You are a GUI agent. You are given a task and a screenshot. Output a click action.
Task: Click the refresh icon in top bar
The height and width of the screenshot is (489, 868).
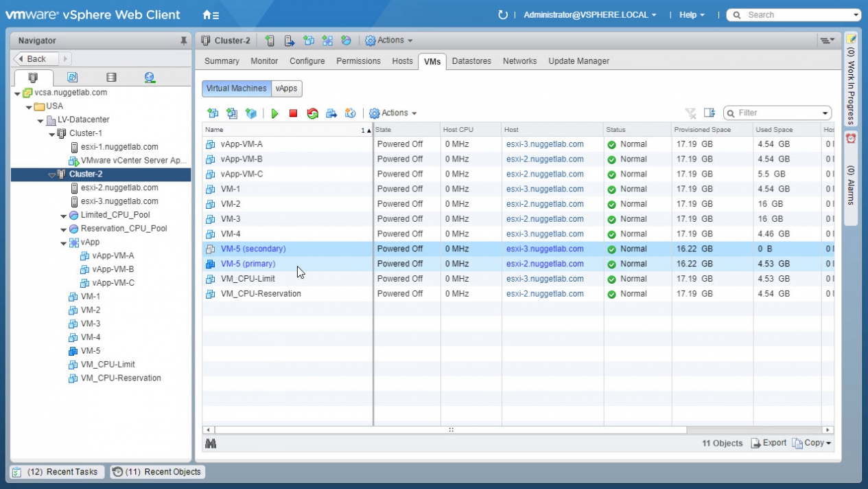(502, 14)
